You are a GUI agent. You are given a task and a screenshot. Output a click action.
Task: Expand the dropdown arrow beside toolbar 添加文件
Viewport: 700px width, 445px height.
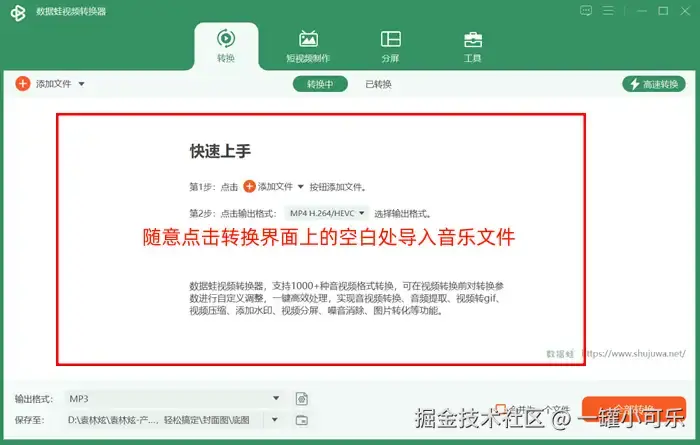[81, 84]
